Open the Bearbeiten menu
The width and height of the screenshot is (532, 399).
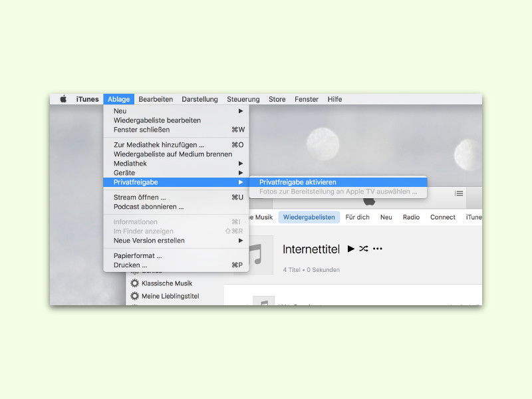156,99
